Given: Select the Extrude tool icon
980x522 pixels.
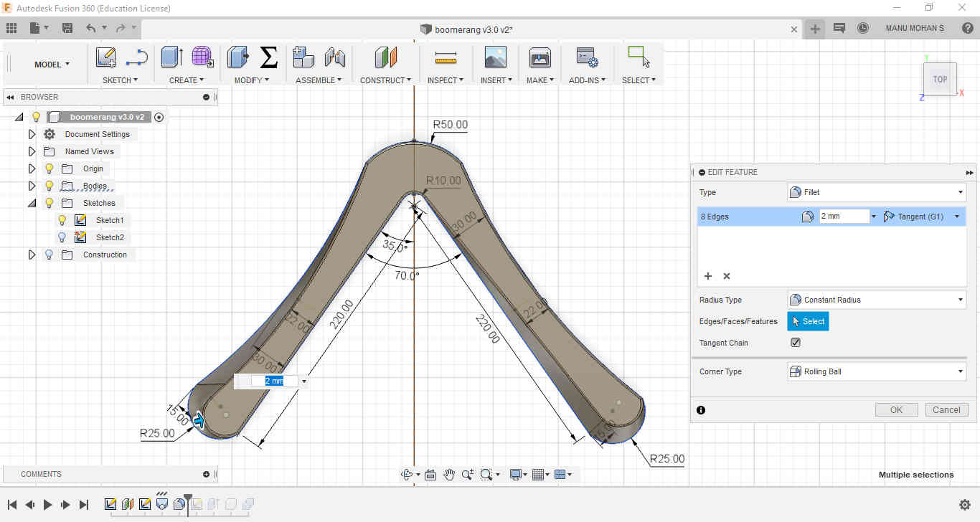Looking at the screenshot, I should point(172,57).
